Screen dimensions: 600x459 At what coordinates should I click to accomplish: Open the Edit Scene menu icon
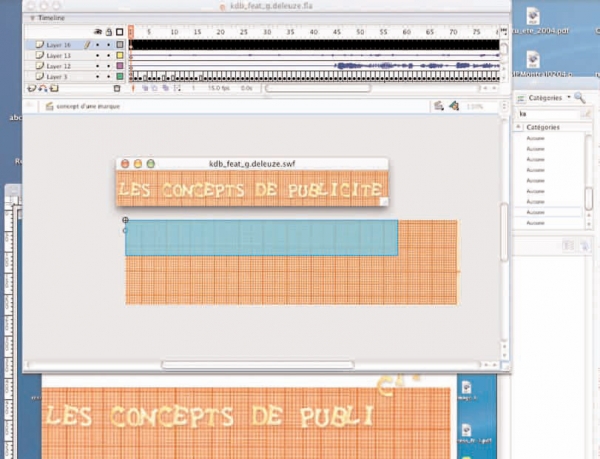(439, 106)
